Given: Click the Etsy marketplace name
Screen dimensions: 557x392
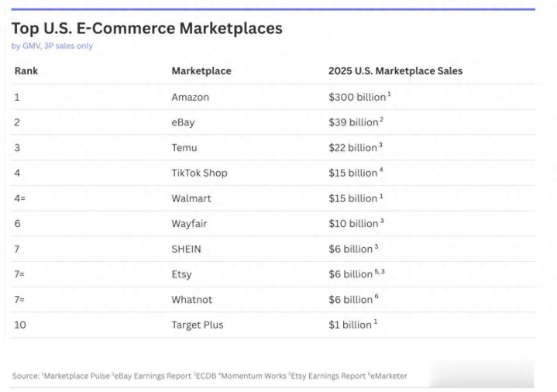Looking at the screenshot, I should (181, 274).
